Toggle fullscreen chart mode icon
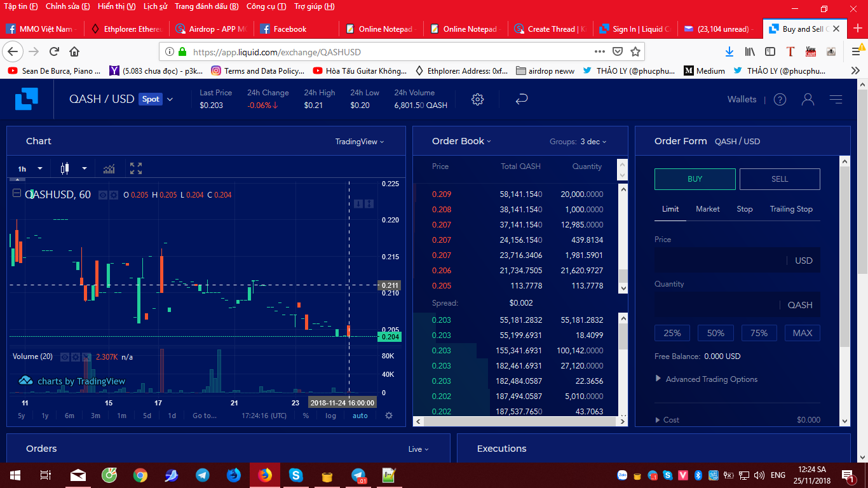 click(x=136, y=168)
